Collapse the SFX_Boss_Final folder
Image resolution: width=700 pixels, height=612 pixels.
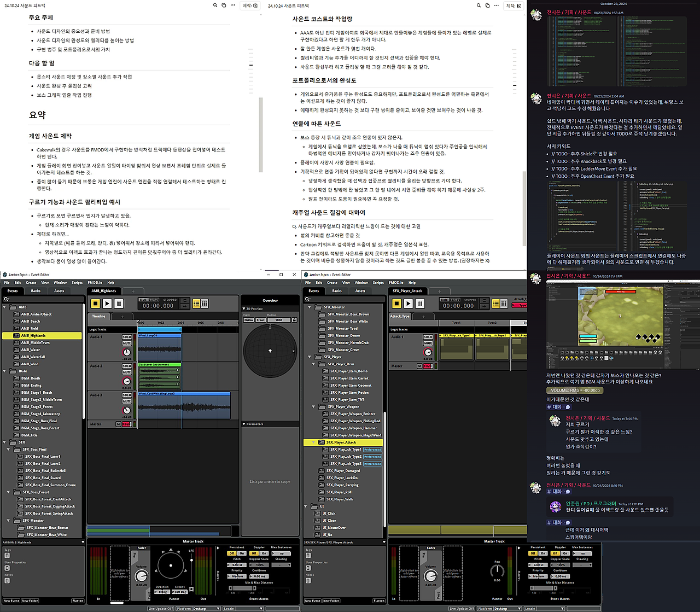(9, 449)
